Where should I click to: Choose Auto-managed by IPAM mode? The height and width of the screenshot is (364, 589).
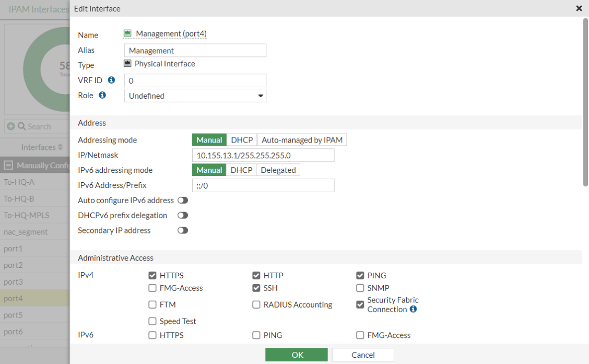click(302, 140)
